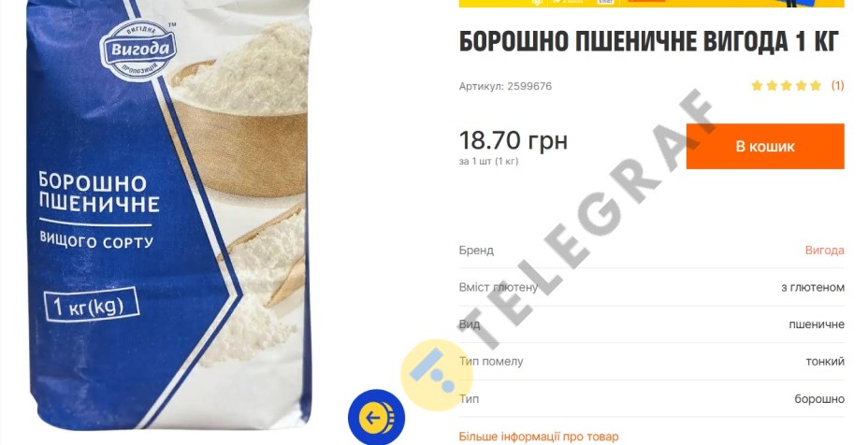Image resolution: width=868 pixels, height=445 pixels.
Task: Click the fifth rating star
Action: point(816,85)
